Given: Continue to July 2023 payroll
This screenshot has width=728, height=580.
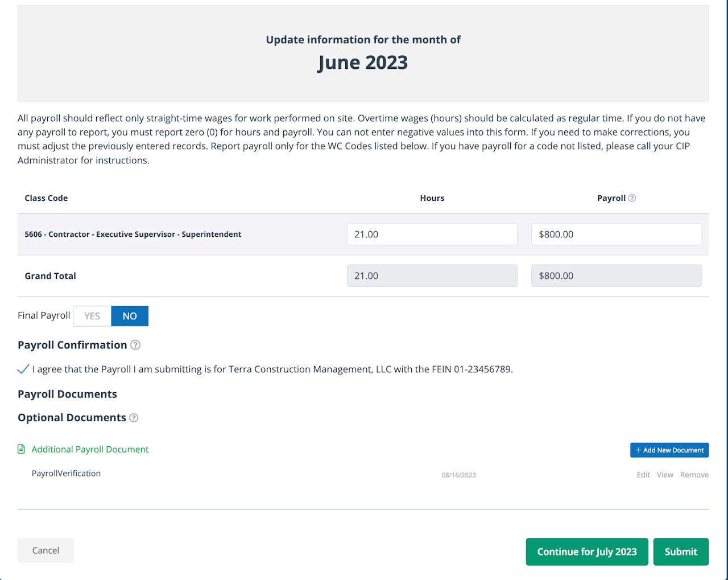Looking at the screenshot, I should 587,552.
